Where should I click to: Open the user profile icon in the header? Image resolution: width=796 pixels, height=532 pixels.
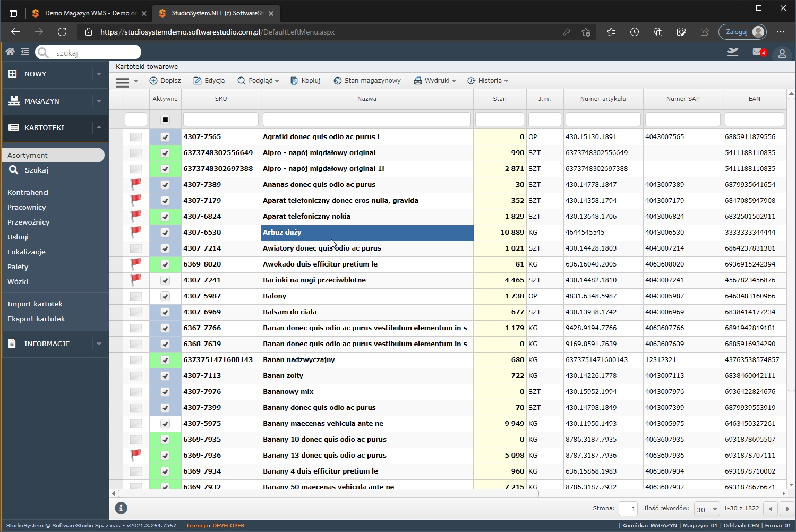coord(782,53)
